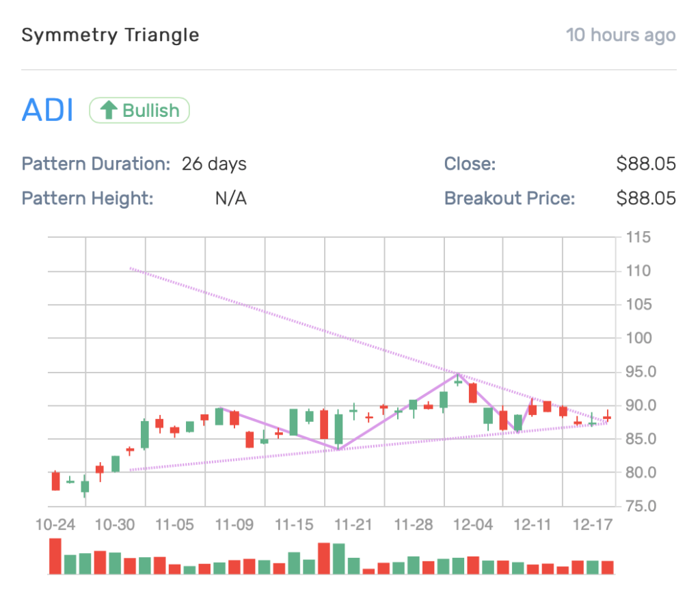Click the 10-24 date axis label

56,525
